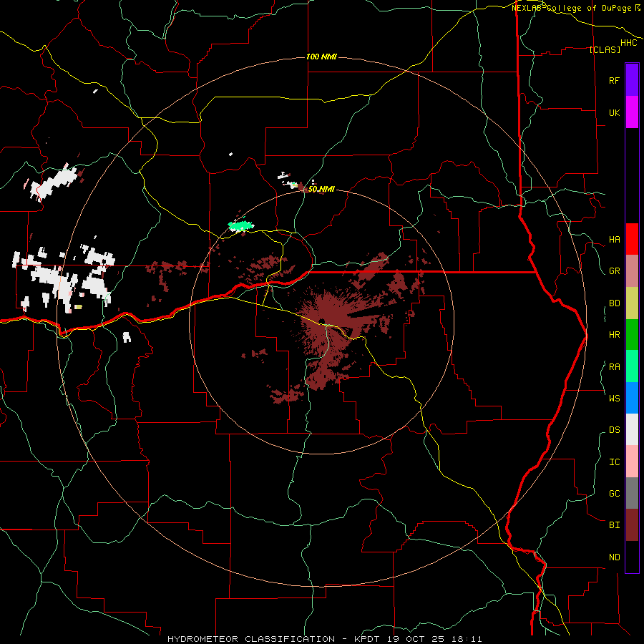Select the IC pink legend swatch
Viewport: 644px width, 644px height.
tap(632, 462)
